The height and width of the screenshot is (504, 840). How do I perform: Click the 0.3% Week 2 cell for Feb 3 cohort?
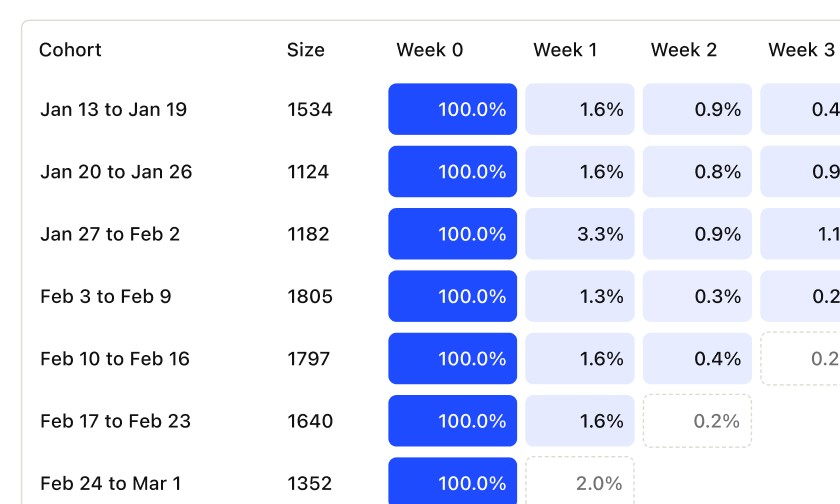coord(697,296)
